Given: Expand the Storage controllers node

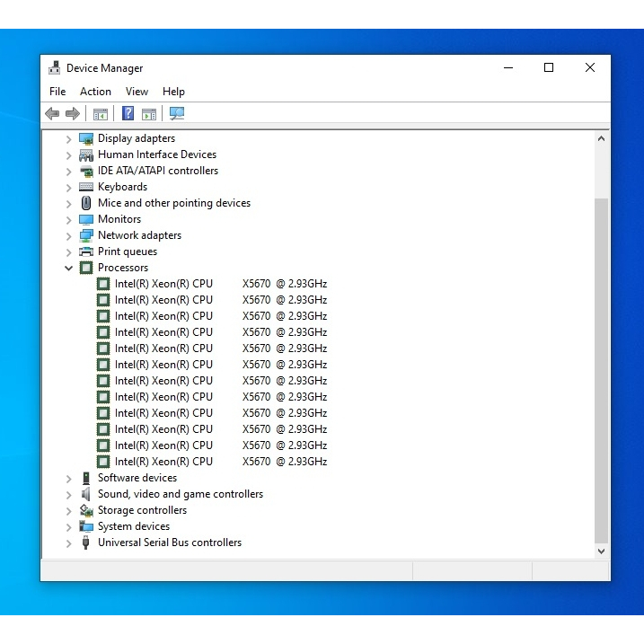Looking at the screenshot, I should (68, 511).
